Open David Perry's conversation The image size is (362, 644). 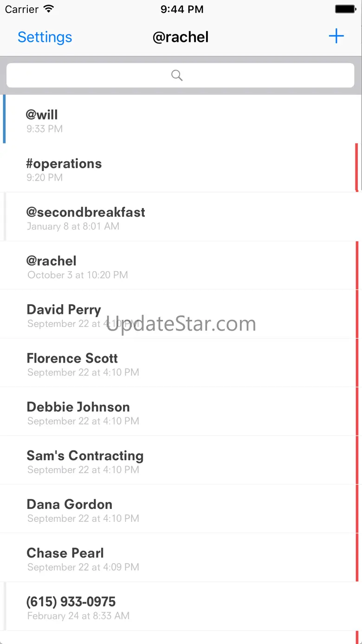pos(181,315)
